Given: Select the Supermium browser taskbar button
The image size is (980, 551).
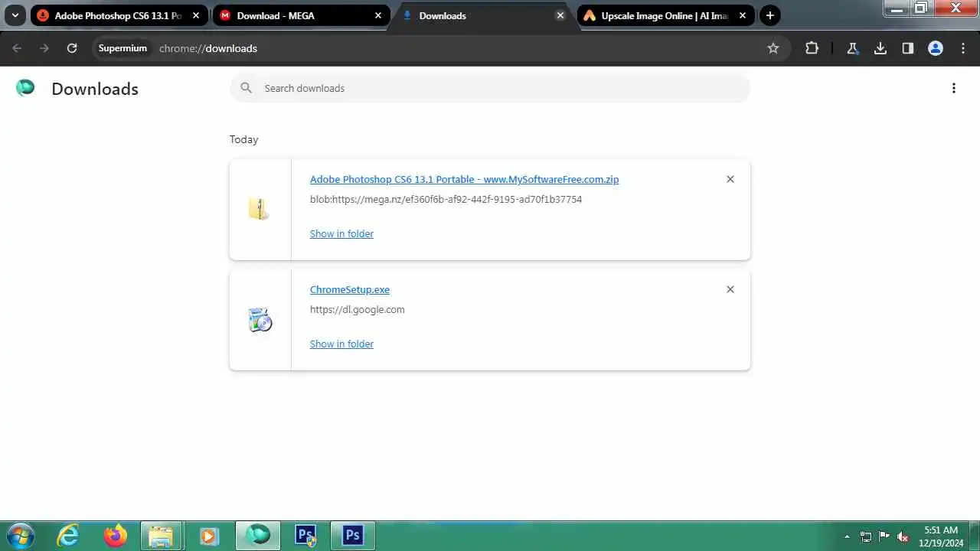Looking at the screenshot, I should 258,536.
